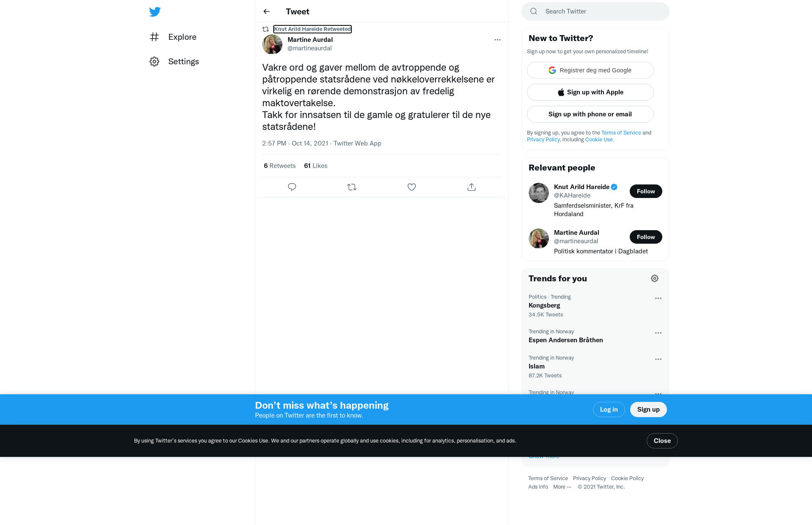Image resolution: width=812 pixels, height=525 pixels.
Task: Open Trends settings gear icon
Action: 655,278
